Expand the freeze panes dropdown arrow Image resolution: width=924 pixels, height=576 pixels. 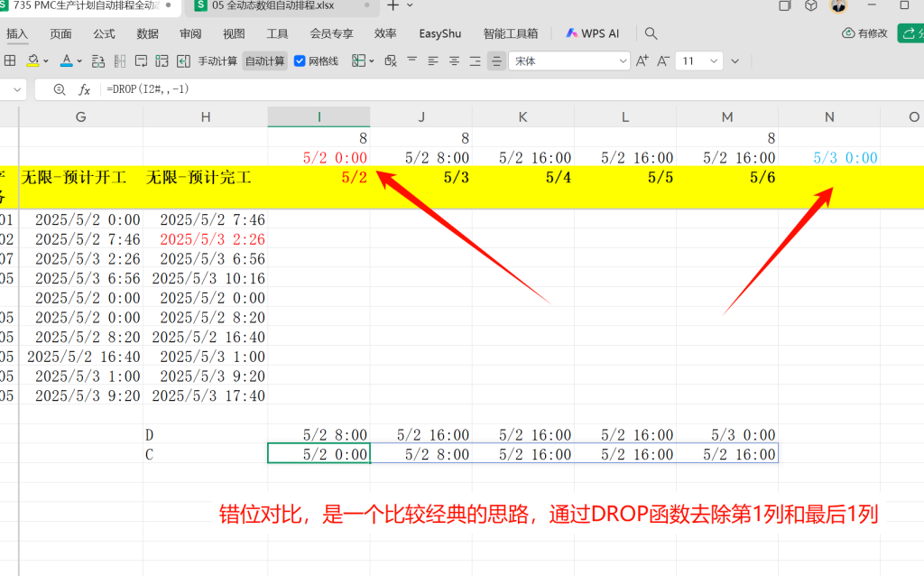tap(372, 60)
